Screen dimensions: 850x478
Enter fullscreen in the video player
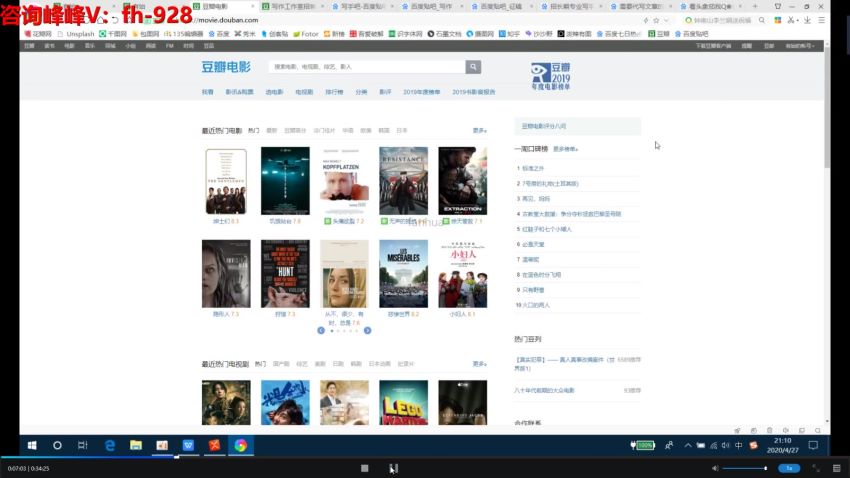coord(816,468)
